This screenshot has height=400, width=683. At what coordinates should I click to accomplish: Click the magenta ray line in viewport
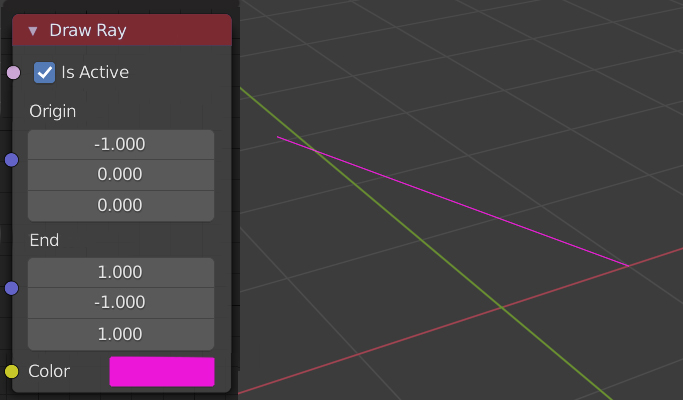(x=453, y=201)
